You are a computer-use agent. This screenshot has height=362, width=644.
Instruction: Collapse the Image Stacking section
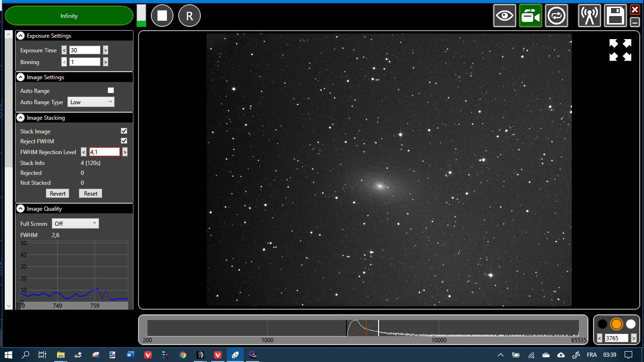click(21, 118)
